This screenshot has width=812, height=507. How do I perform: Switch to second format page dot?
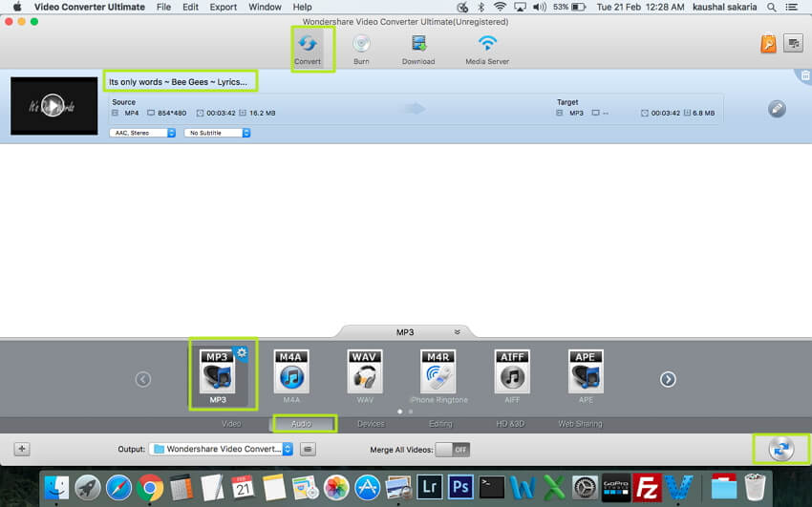pyautogui.click(x=411, y=412)
